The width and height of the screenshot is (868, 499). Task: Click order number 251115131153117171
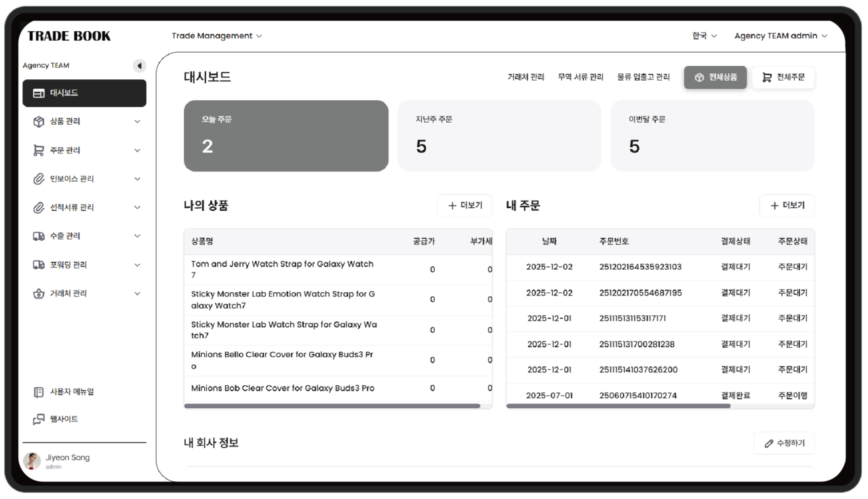(x=633, y=319)
